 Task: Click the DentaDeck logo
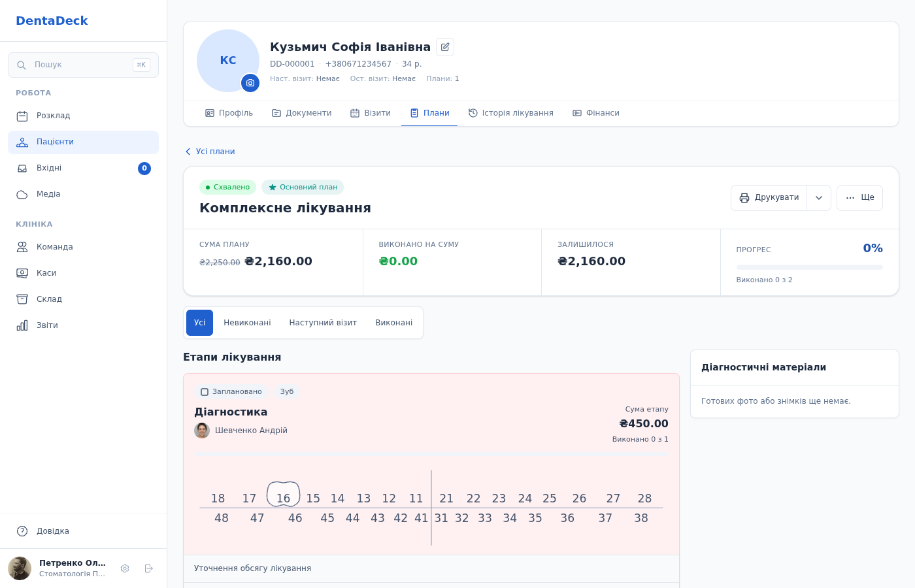pos(52,21)
